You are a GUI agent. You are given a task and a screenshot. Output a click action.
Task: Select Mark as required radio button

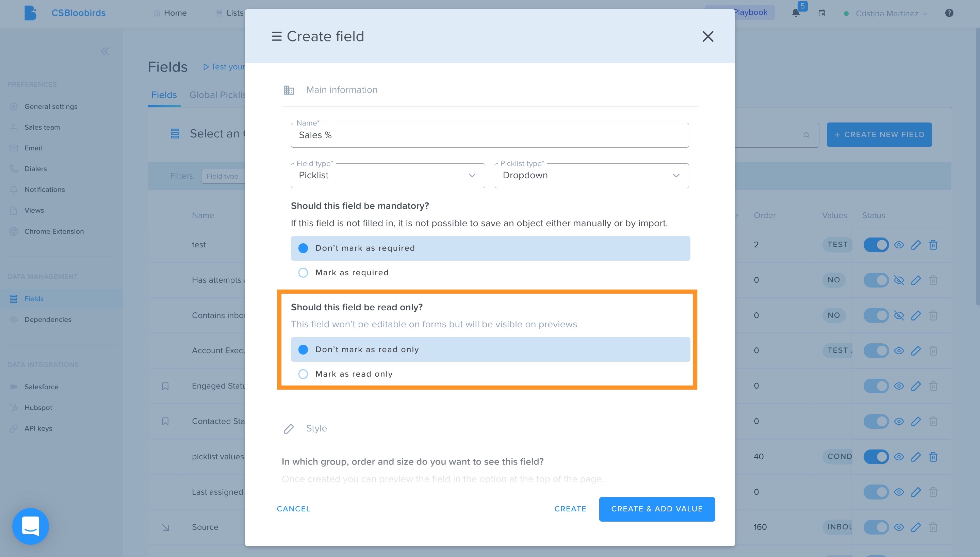click(303, 273)
